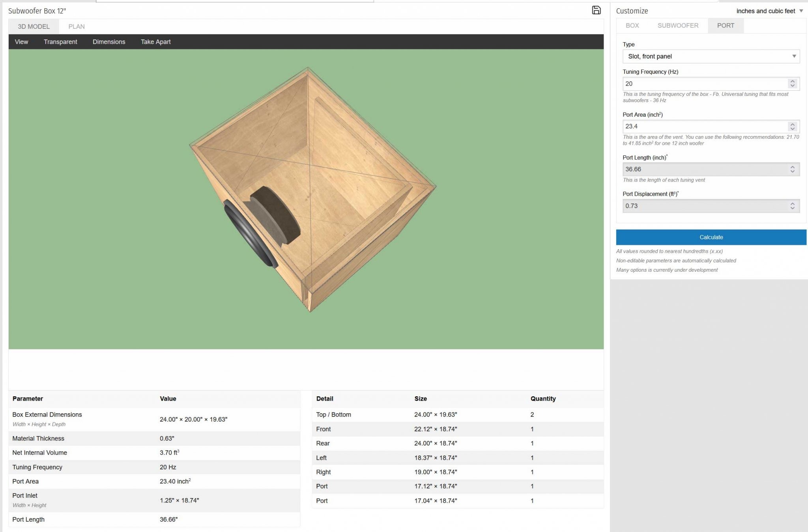Screen dimensions: 808x532
Task: Select the PORT customize tab
Action: pos(726,25)
